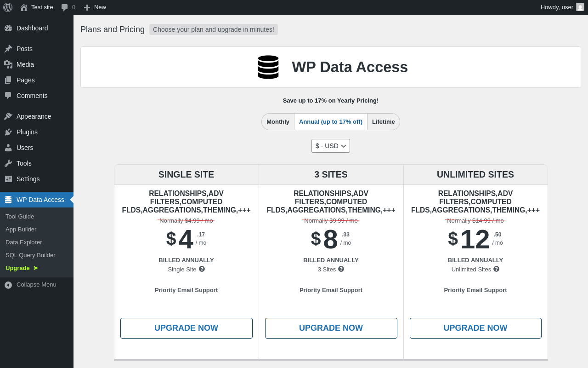Open the Appearance menu label
Image resolution: width=588 pixels, height=368 pixels.
[34, 116]
